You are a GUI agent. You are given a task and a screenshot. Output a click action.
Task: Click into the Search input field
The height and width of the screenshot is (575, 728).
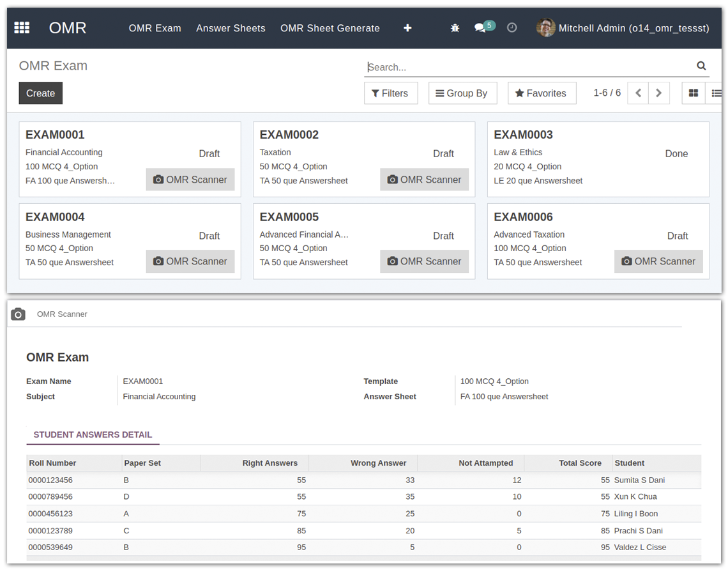530,67
